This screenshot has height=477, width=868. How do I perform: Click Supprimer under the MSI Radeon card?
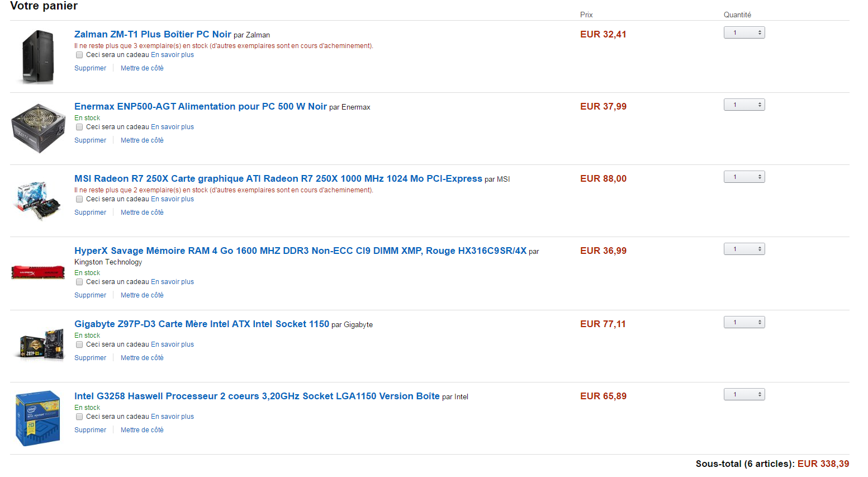point(90,212)
